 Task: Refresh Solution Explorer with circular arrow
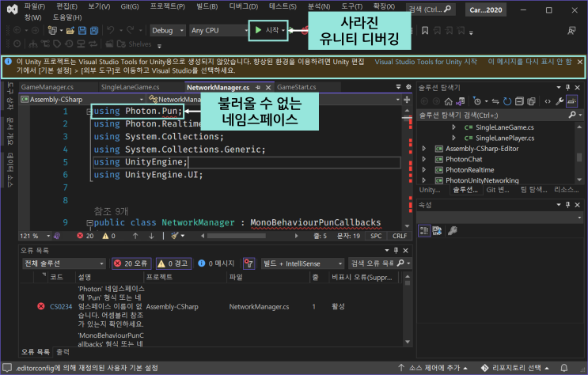[507, 101]
